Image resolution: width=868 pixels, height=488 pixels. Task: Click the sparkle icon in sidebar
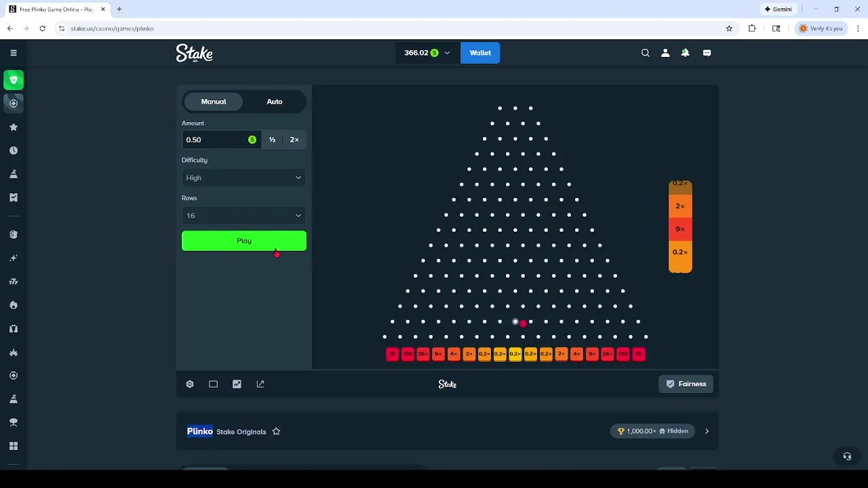click(14, 258)
